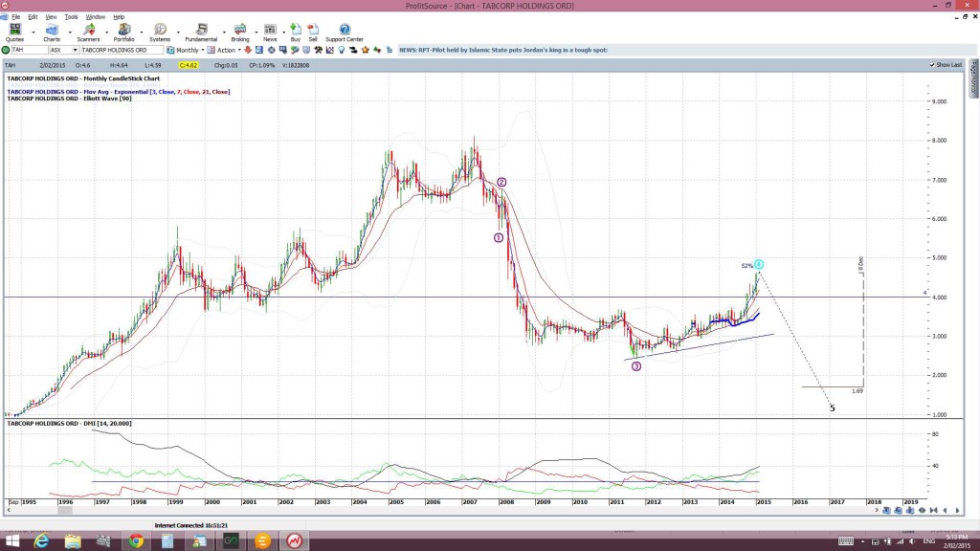Open the News panel
The width and height of the screenshot is (980, 551).
tap(270, 33)
